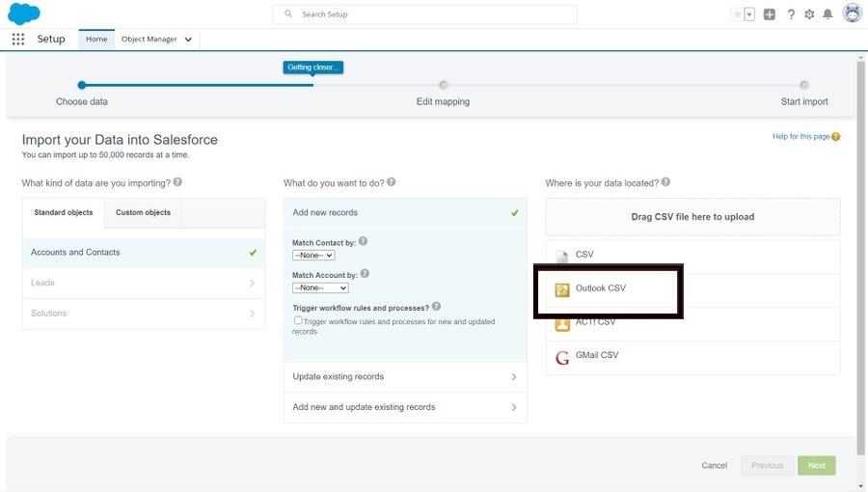The width and height of the screenshot is (868, 492).
Task: Open the notifications bell
Action: (x=827, y=14)
